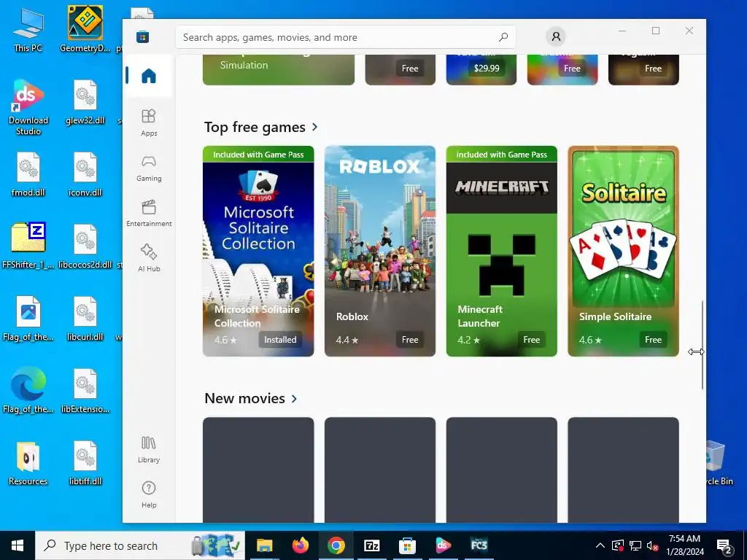Launch Firefox from the taskbar
Screen dimensions: 747x560
[x=300, y=545]
